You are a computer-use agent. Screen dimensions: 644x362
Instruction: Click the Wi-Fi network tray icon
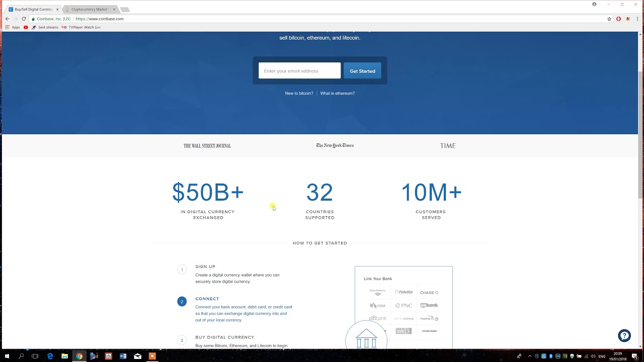point(586,356)
